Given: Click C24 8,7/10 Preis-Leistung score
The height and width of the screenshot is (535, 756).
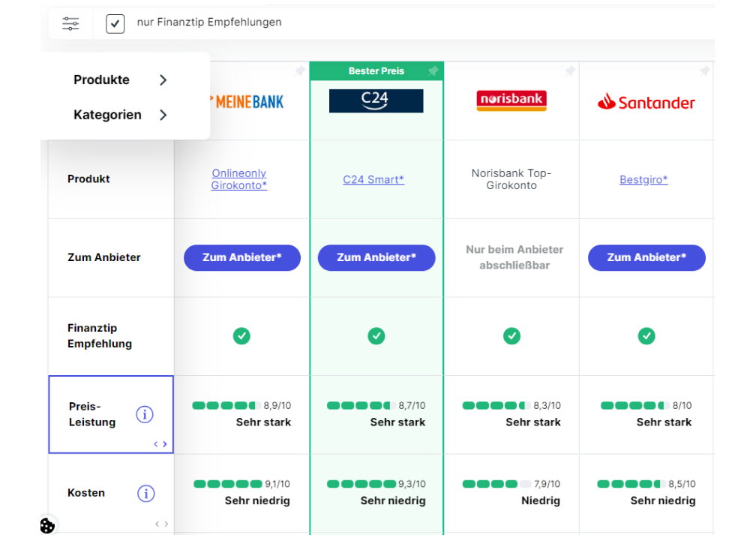Looking at the screenshot, I should pyautogui.click(x=412, y=406).
